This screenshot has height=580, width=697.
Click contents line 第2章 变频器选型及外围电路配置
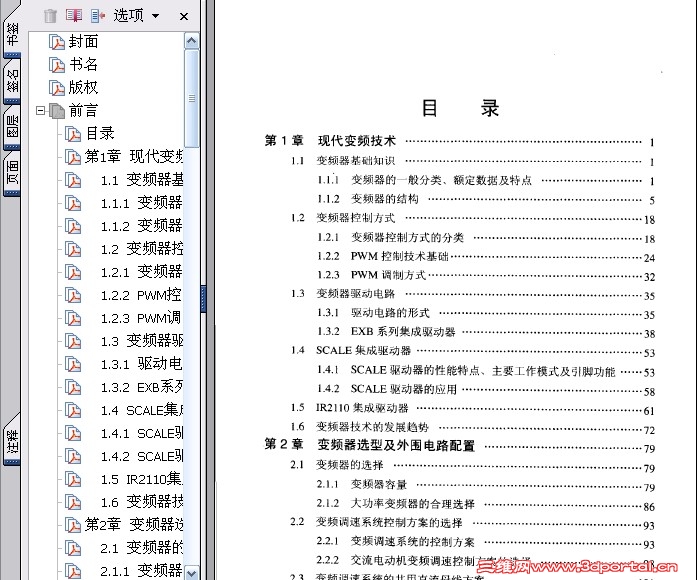click(460, 445)
